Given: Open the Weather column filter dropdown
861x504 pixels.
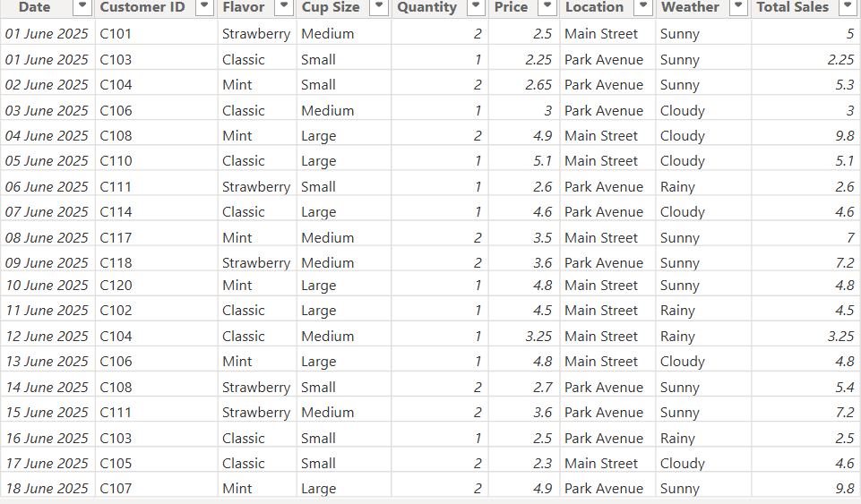Looking at the screenshot, I should pos(737,7).
